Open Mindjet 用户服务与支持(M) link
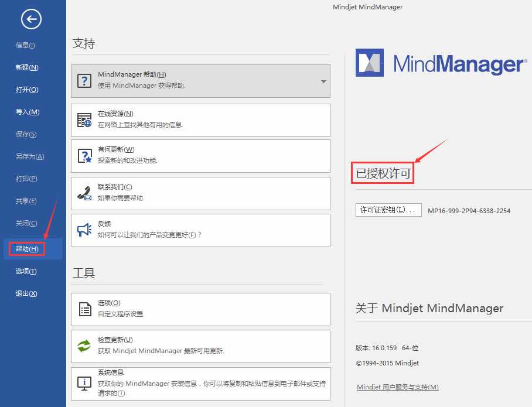Screen dimensions: 532x407 398,387
